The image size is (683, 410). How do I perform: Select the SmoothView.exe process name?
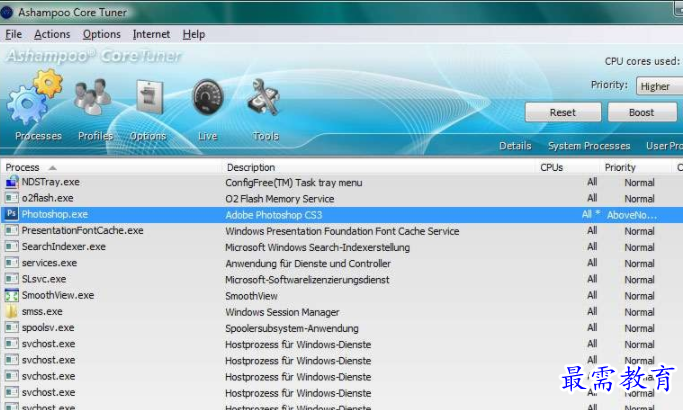pos(58,295)
